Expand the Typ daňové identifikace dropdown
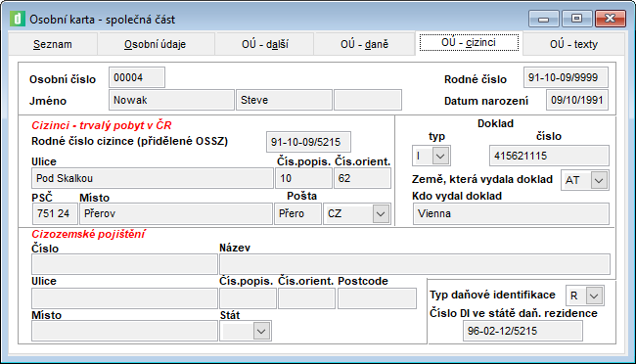Viewport: 636px width, 364px height. click(x=594, y=296)
